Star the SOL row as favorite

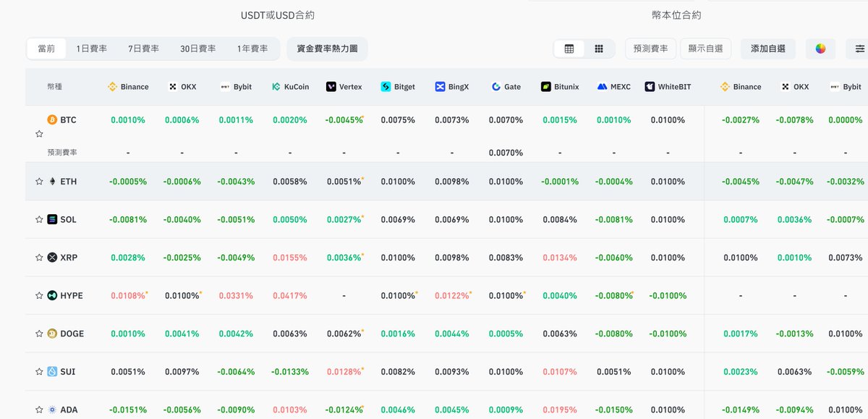click(39, 219)
